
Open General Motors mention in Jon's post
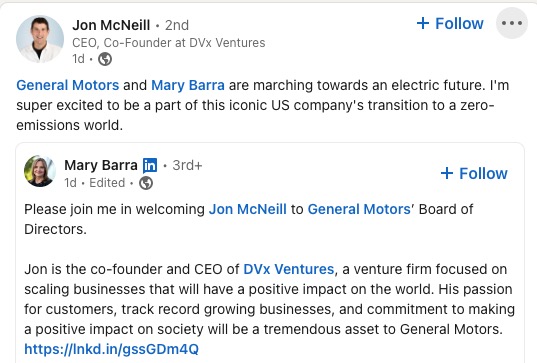(68, 85)
